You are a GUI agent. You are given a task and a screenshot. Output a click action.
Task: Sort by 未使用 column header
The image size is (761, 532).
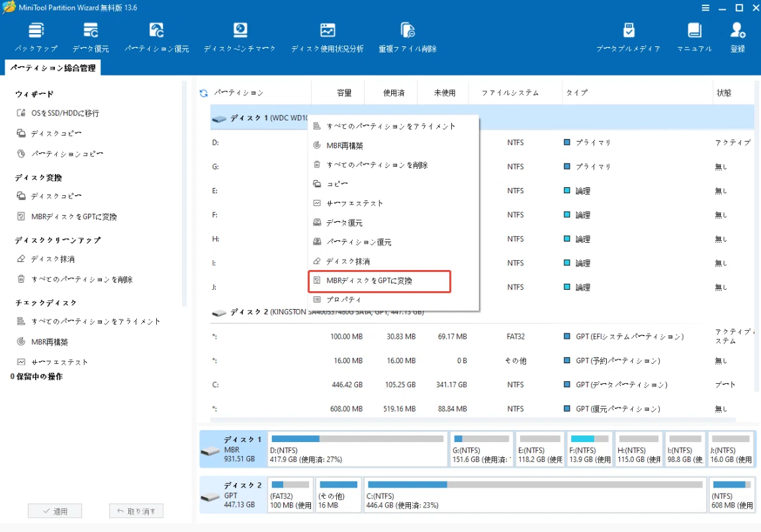coord(443,93)
